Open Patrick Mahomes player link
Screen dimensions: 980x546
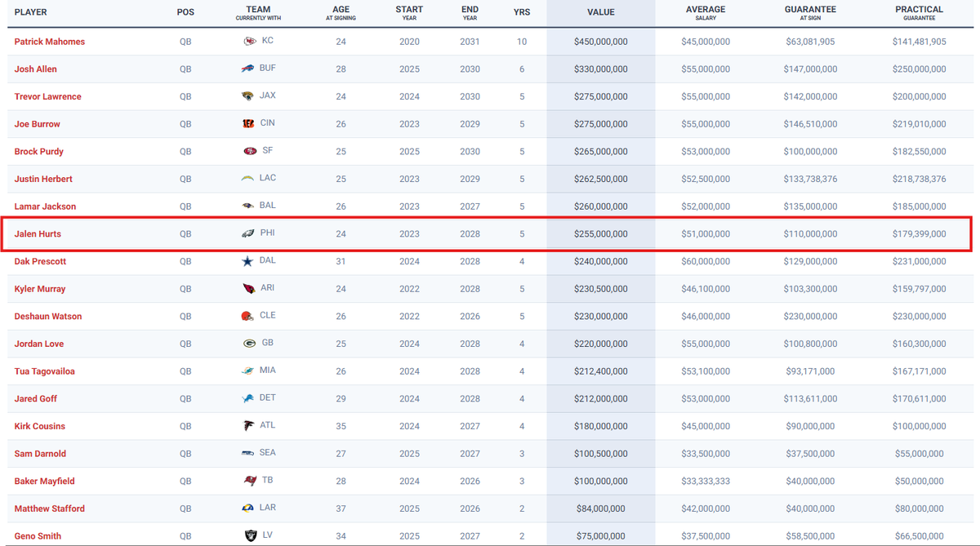point(50,42)
